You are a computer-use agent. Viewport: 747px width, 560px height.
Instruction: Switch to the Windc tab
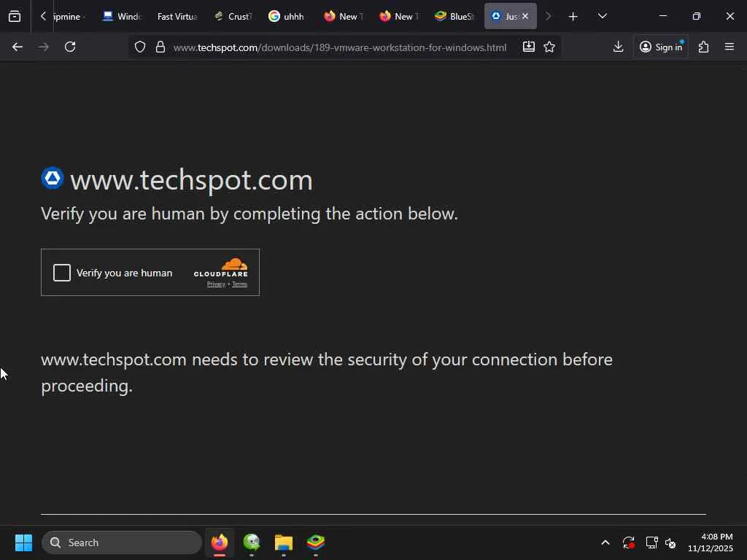(x=123, y=16)
